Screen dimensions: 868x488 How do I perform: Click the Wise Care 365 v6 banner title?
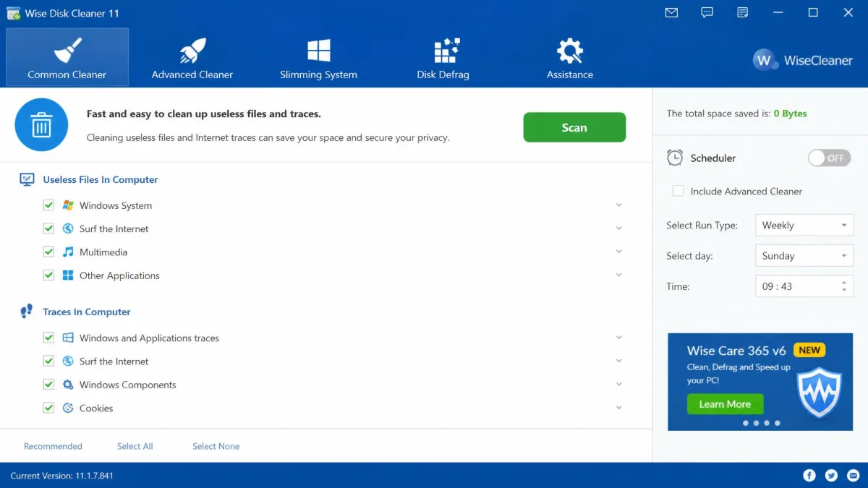tap(736, 351)
